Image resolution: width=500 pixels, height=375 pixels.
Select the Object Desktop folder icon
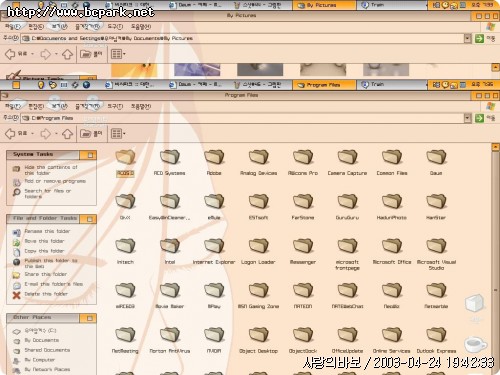[x=258, y=335]
